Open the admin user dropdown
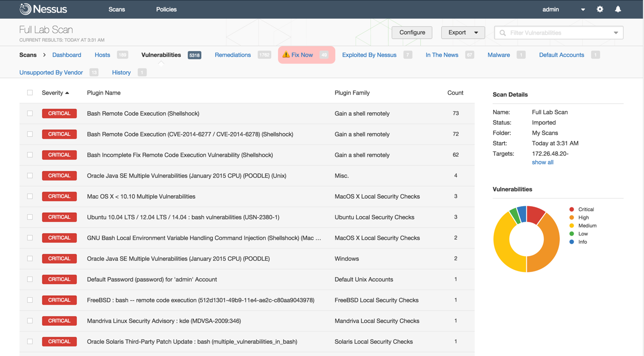Image resolution: width=644 pixels, height=356 pixels. pyautogui.click(x=563, y=9)
